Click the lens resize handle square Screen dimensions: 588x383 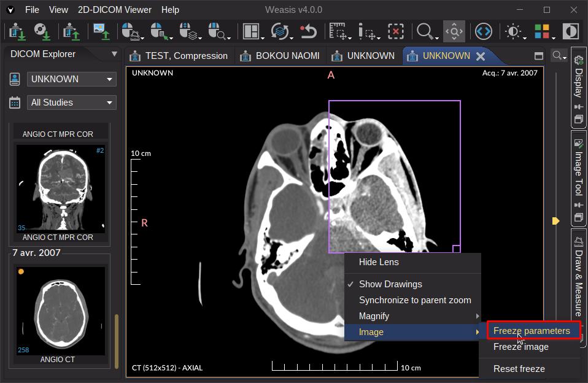coord(457,249)
